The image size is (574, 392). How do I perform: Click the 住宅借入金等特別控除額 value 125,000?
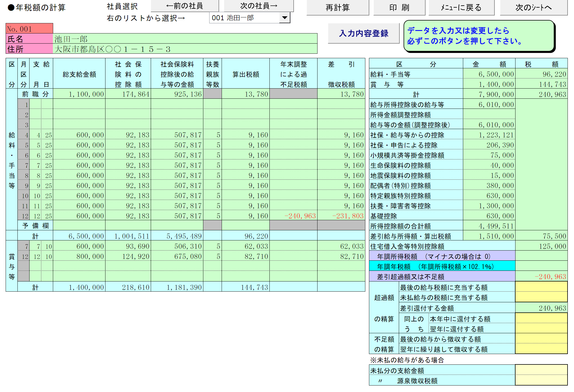(541, 246)
